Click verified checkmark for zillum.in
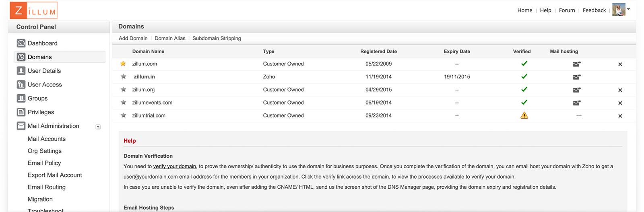644x212 pixels. [524, 76]
